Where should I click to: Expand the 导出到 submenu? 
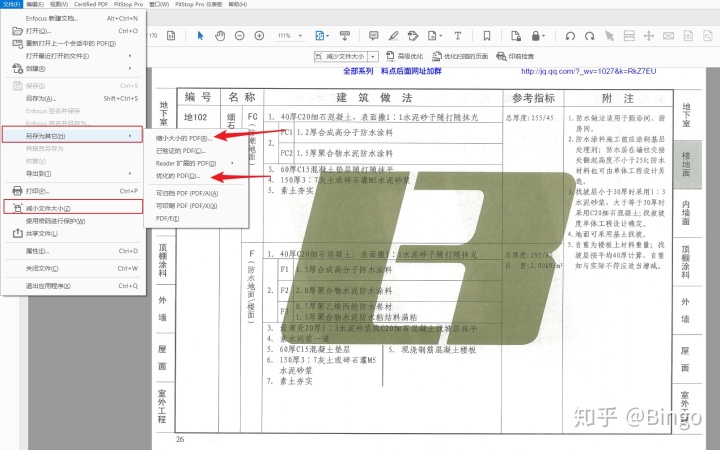click(75, 174)
